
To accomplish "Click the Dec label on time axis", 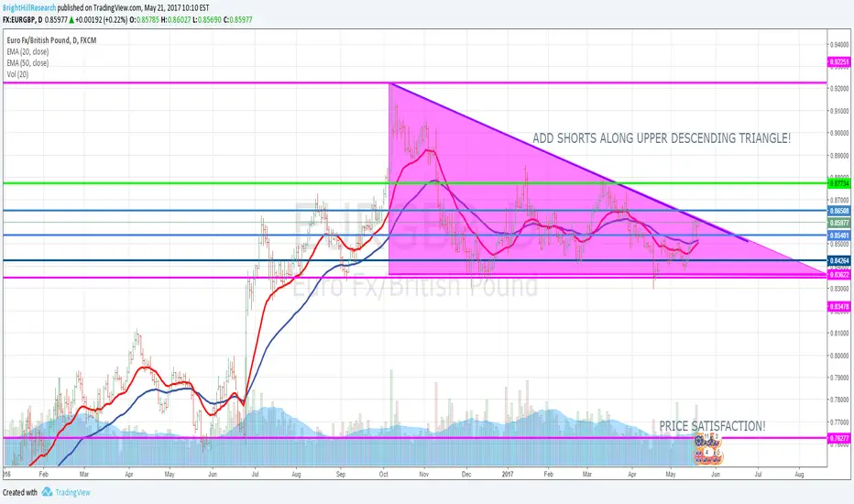I will click(x=466, y=475).
